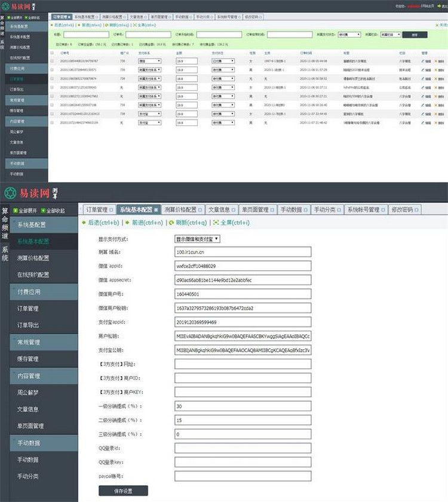This screenshot has width=448, height=502.
Task: Click the 微信商户号 input field
Action: (x=243, y=294)
